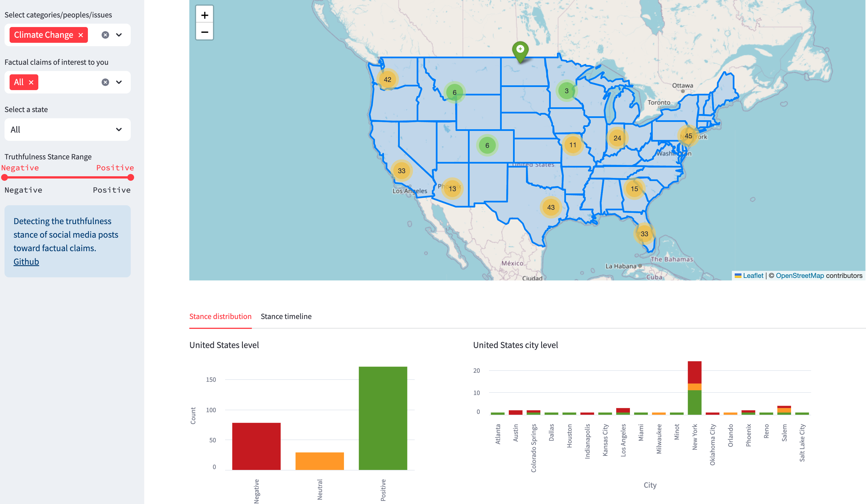Click the cluster marker showing 24

click(617, 138)
